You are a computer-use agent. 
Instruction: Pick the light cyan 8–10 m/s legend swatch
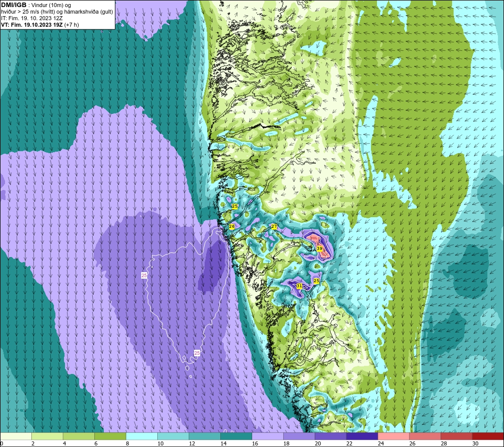point(142,436)
